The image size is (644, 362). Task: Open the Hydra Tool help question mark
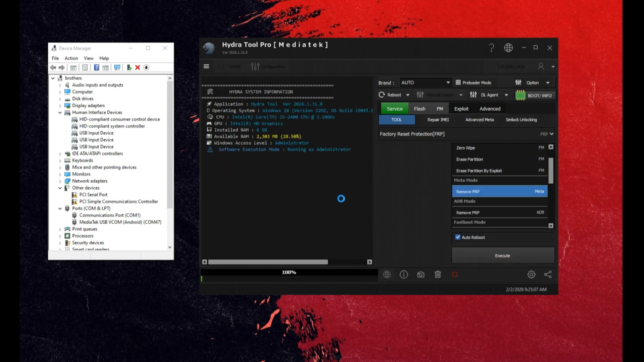491,48
